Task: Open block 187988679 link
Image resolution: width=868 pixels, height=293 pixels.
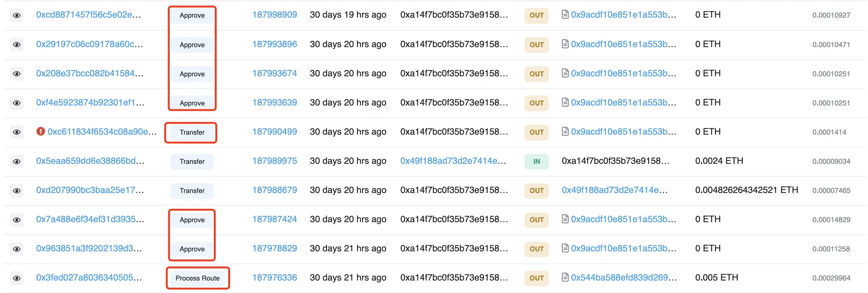Action: click(274, 190)
